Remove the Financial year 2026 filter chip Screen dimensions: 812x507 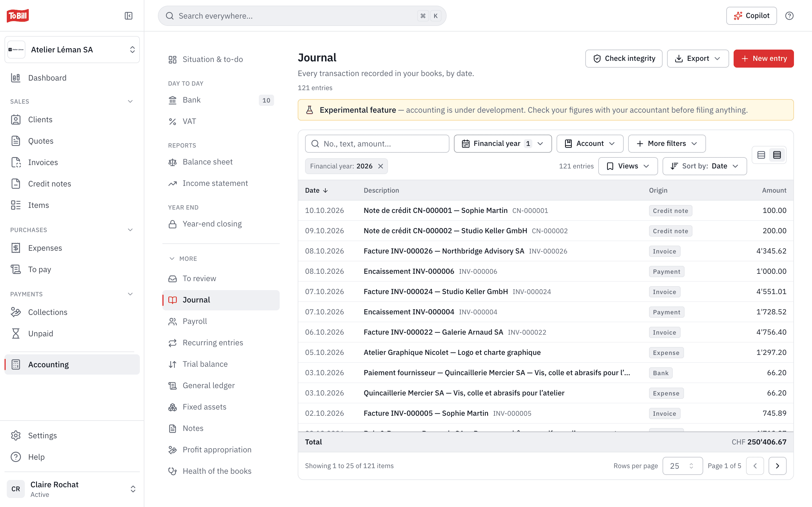(381, 166)
